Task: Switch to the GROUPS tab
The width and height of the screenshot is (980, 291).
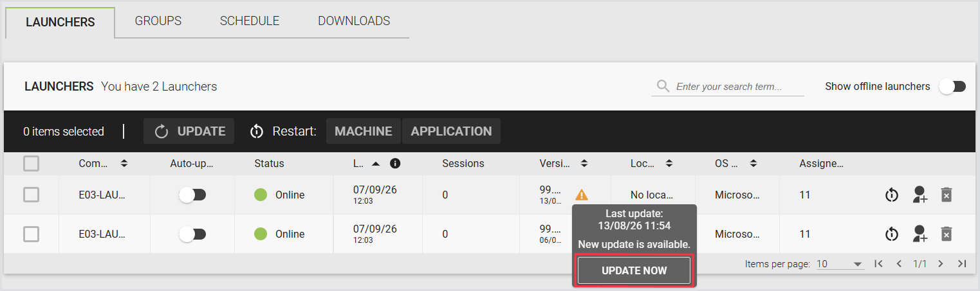Action: [158, 21]
